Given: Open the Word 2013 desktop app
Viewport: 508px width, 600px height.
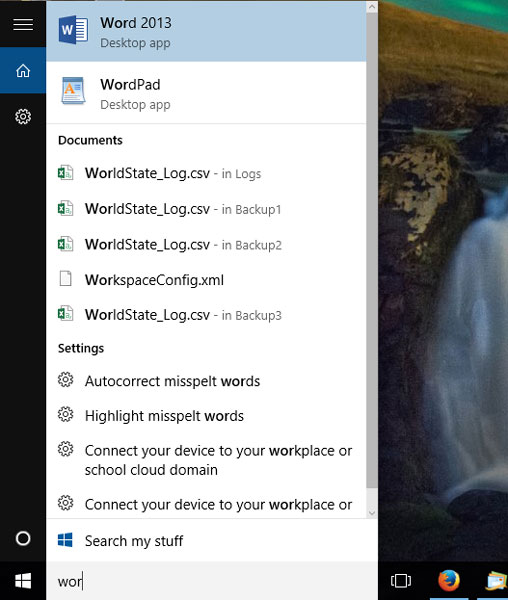Looking at the screenshot, I should click(x=206, y=31).
